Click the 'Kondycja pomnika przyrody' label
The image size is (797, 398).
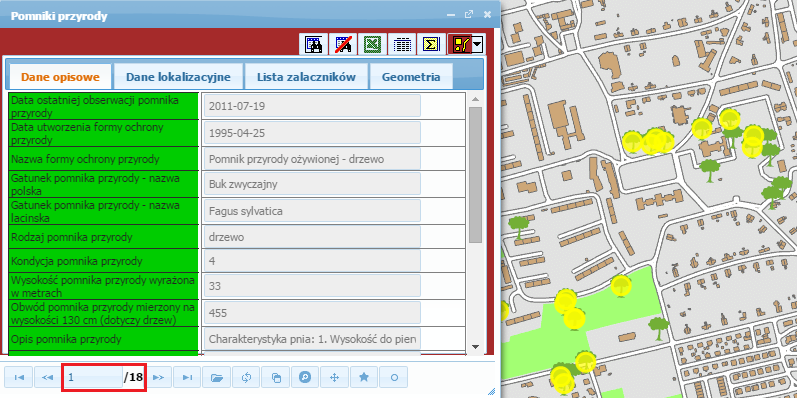point(76,261)
